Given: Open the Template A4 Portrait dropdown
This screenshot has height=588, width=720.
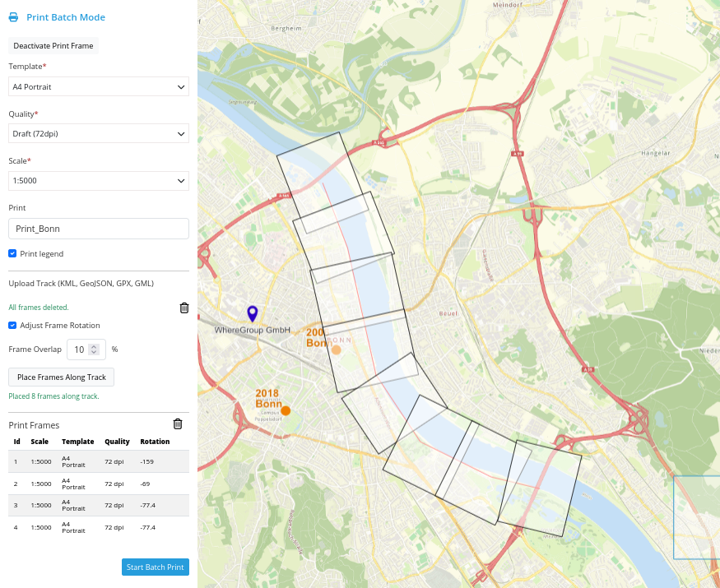Looking at the screenshot, I should pyautogui.click(x=99, y=86).
